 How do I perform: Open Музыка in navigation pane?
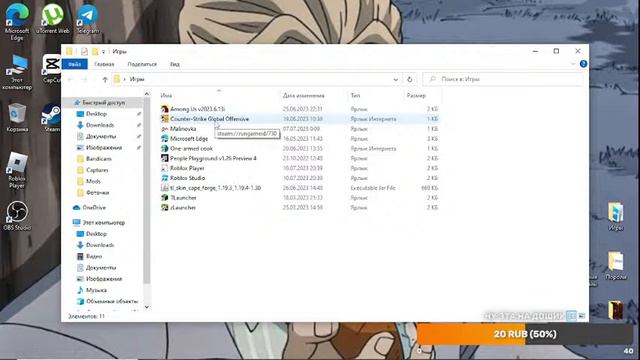point(96,290)
